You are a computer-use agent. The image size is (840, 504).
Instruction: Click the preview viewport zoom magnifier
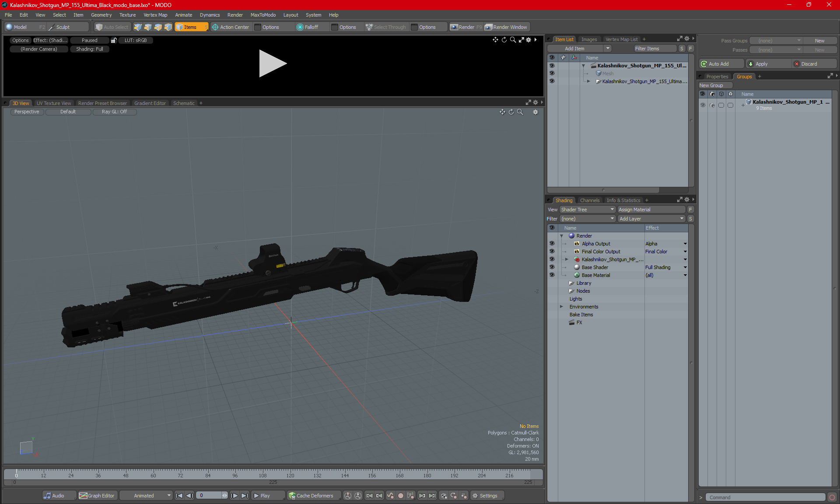[x=513, y=40]
